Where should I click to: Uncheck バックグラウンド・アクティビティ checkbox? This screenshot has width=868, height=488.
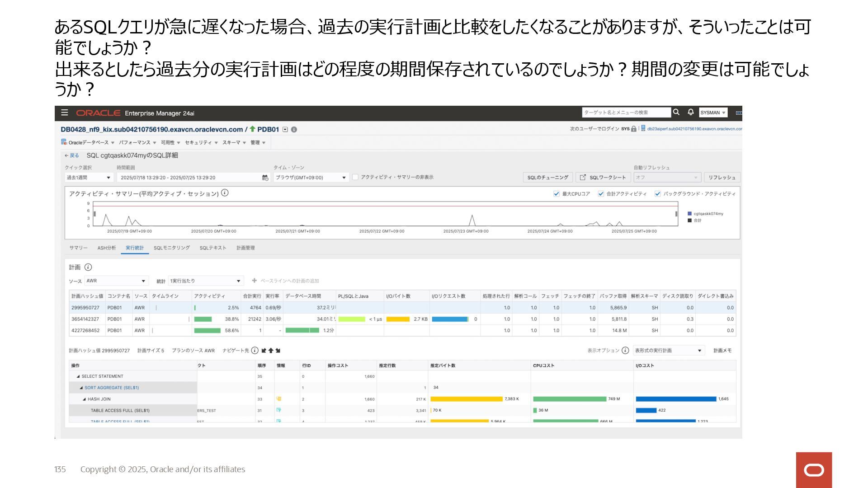(x=658, y=194)
